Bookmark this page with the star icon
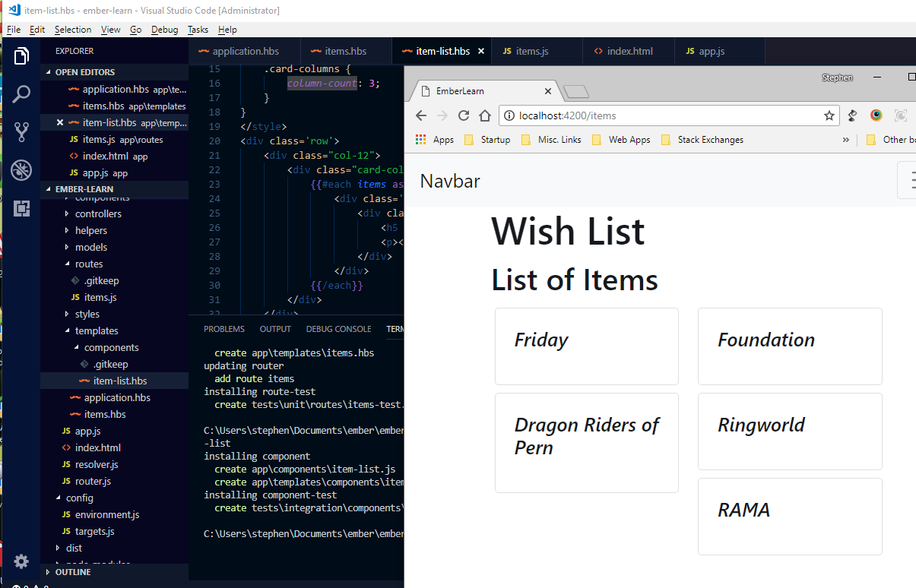This screenshot has width=916, height=588. tap(829, 115)
